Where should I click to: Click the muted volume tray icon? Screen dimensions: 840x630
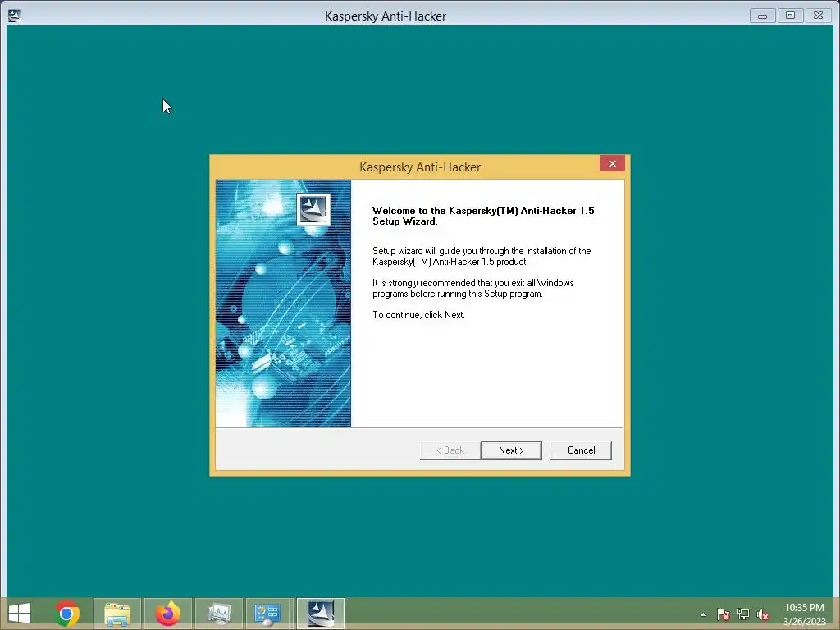762,614
